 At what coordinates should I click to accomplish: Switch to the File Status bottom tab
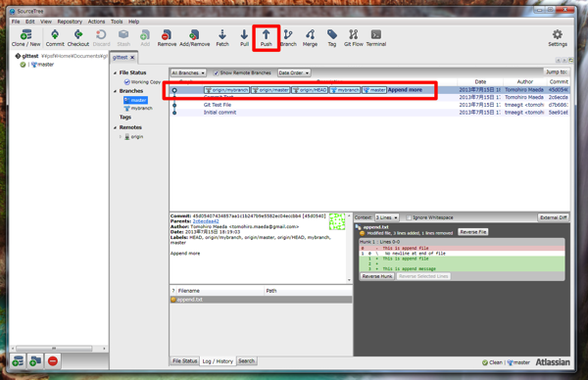[184, 360]
